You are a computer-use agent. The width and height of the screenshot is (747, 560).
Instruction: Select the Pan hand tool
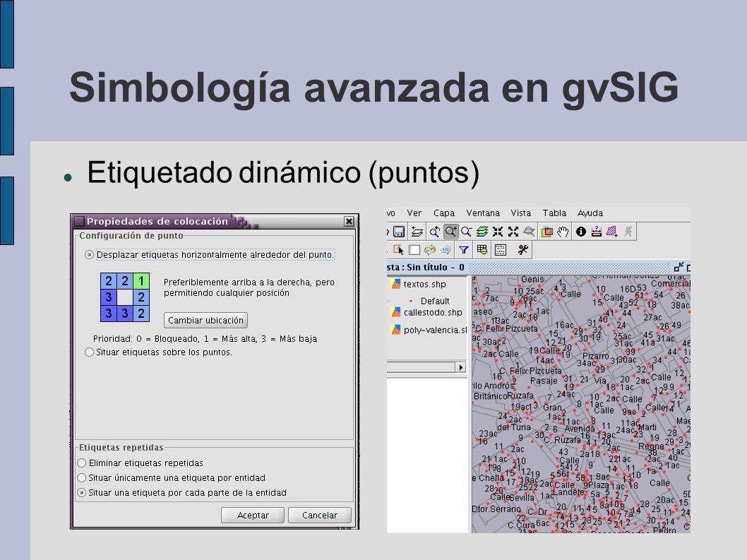tap(563, 232)
